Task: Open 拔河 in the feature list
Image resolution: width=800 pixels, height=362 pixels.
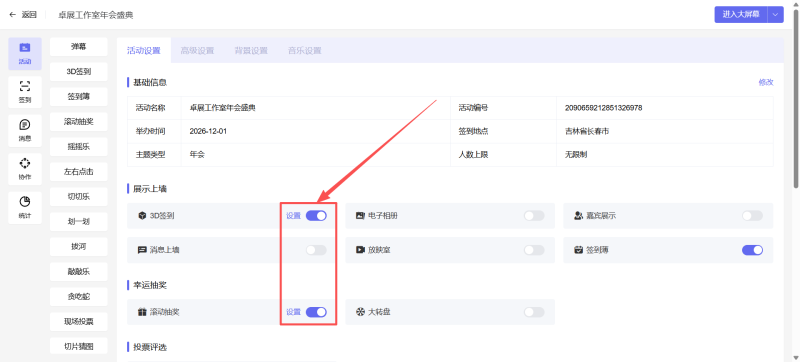Action: (79, 247)
